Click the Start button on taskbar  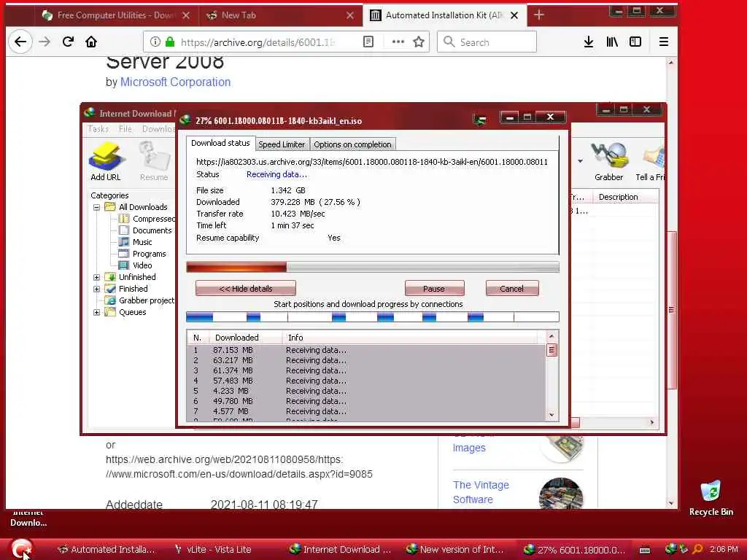[x=21, y=549]
